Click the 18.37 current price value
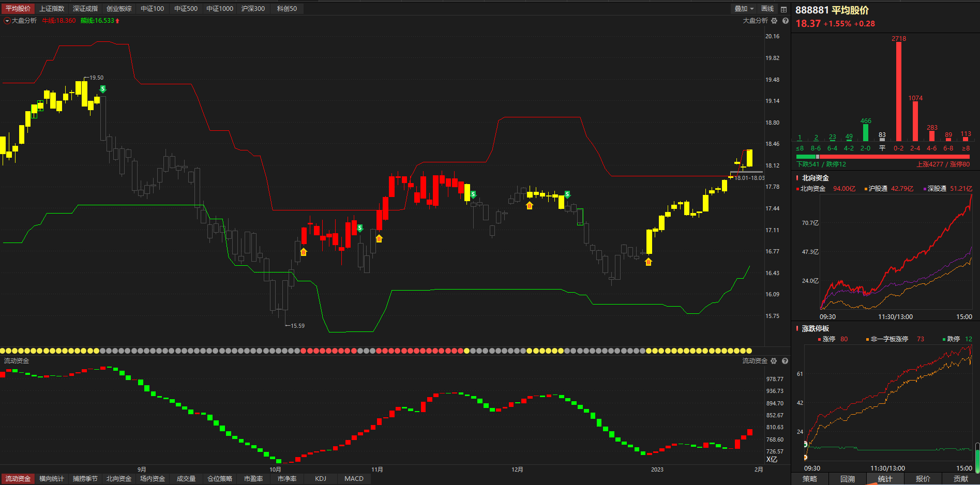 click(808, 24)
